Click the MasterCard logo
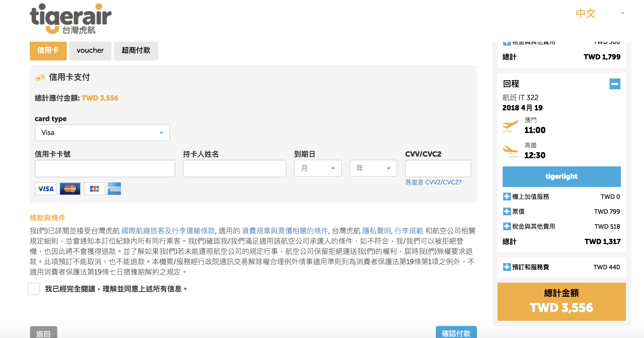The height and width of the screenshot is (338, 644). (70, 189)
